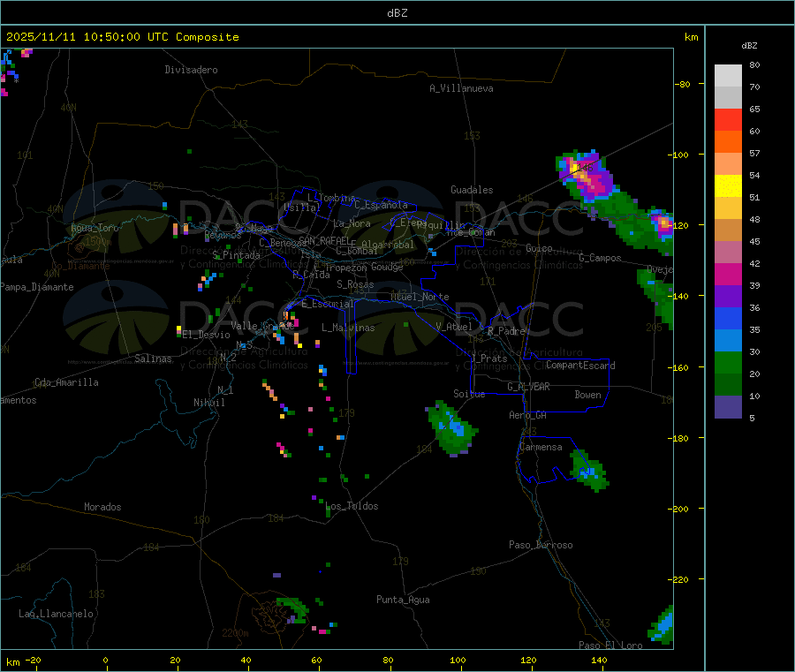Click the green-blue radar echo east of Soitue

coord(451,428)
